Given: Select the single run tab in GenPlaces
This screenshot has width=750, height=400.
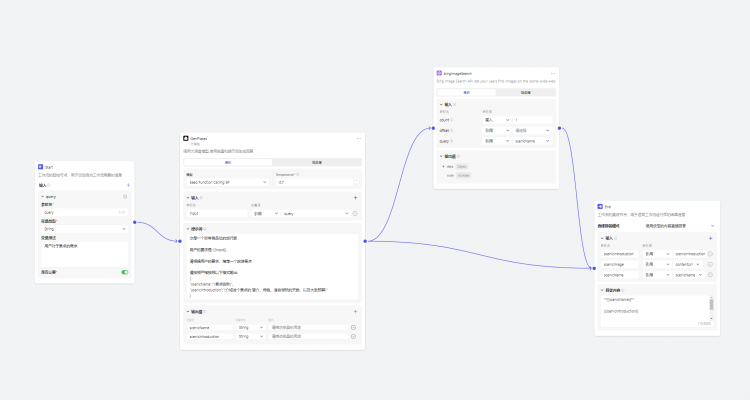Looking at the screenshot, I should pos(228,163).
